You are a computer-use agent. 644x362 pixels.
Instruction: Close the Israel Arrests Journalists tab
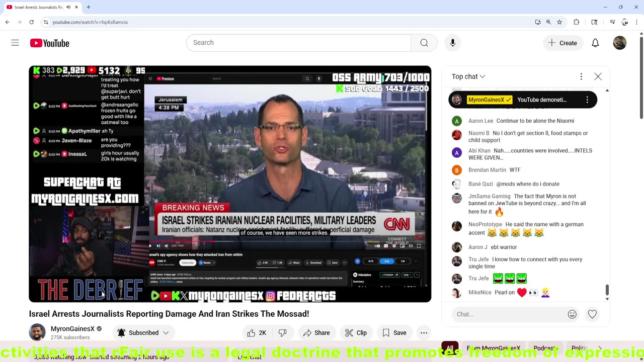77,7
